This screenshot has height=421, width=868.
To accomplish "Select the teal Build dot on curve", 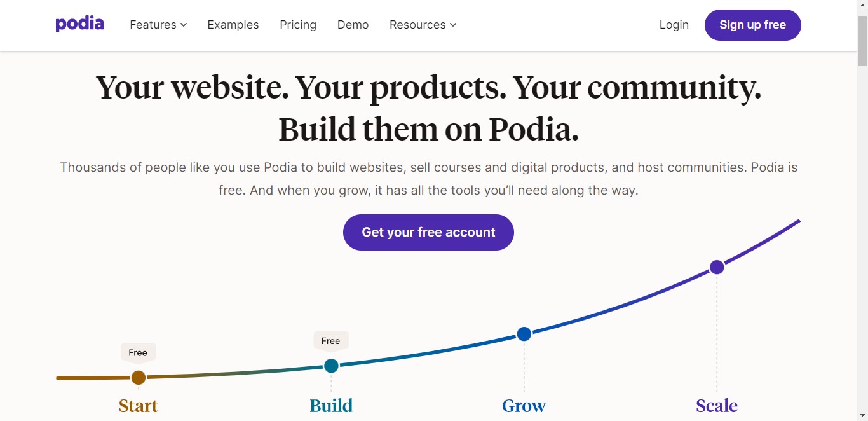I will click(x=331, y=366).
